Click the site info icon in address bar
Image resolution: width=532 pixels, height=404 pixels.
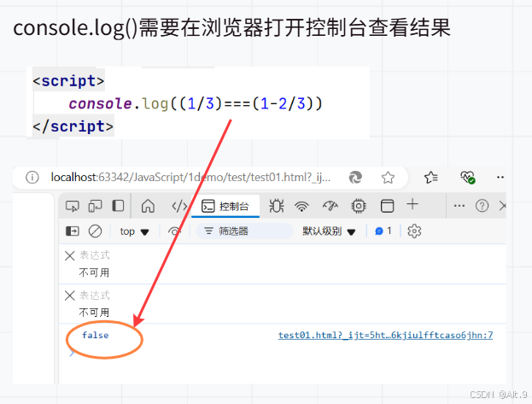(x=32, y=177)
